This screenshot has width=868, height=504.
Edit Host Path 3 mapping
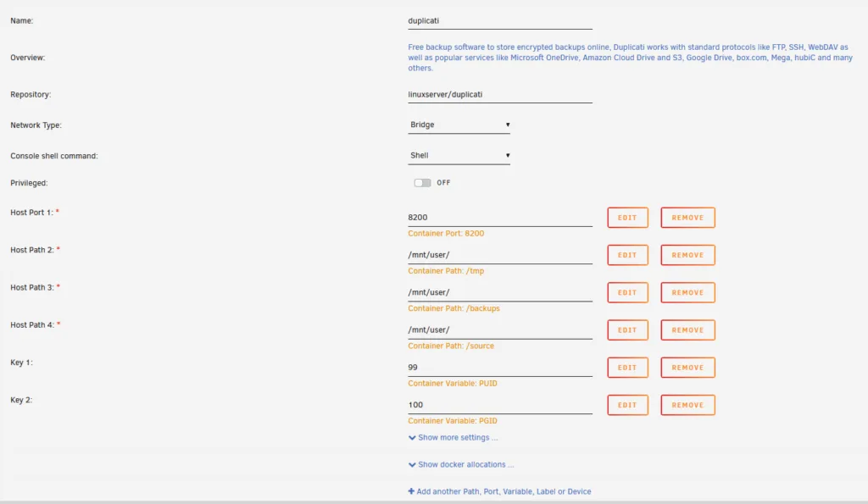(627, 293)
